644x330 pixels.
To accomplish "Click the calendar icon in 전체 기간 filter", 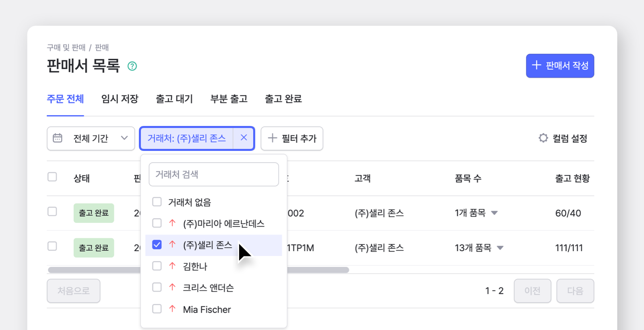I will pos(58,138).
